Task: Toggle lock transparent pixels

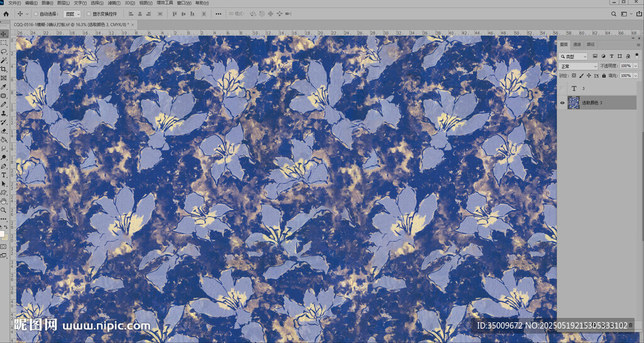Action: point(574,75)
